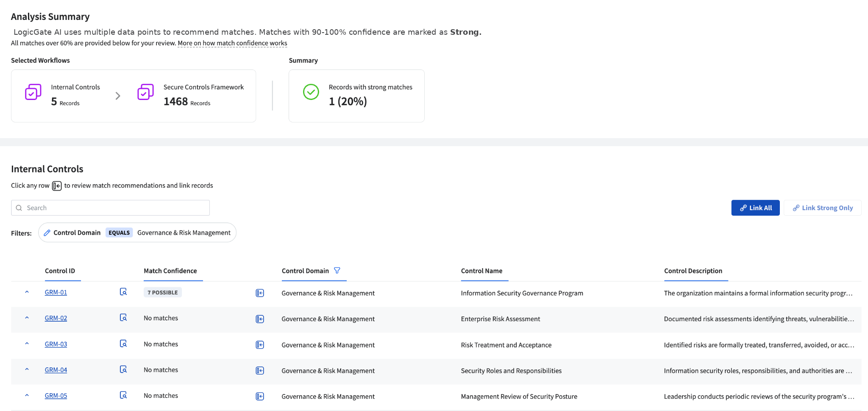
Task: Click the Control Domain EQUALS filter chip
Action: 137,233
